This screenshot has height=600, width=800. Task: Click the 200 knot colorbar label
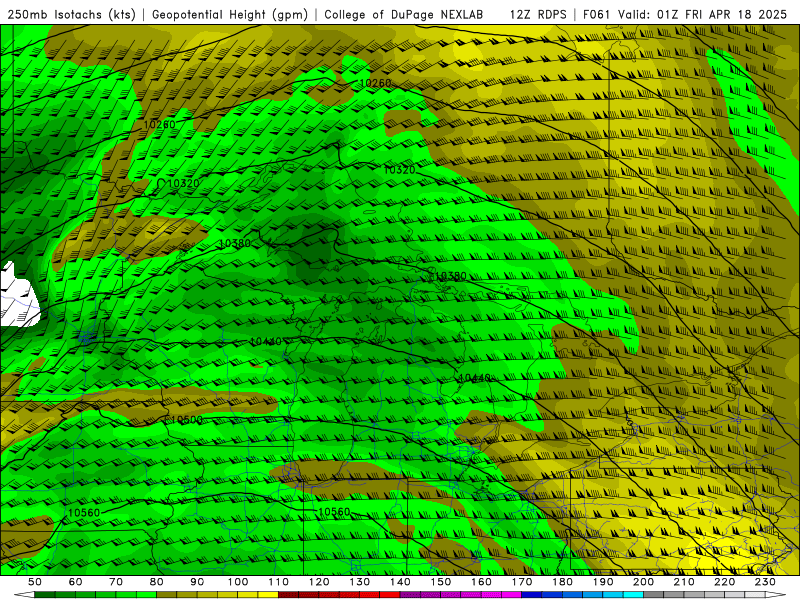tap(643, 582)
